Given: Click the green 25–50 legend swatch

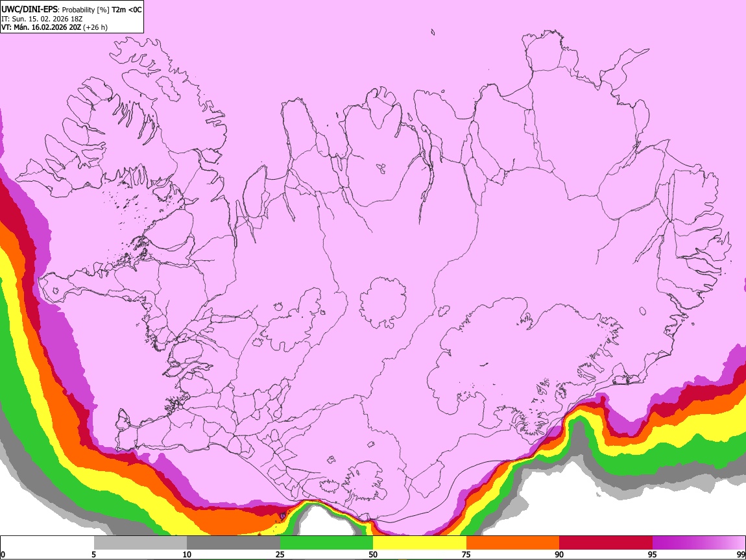Looking at the screenshot, I should coord(326,543).
